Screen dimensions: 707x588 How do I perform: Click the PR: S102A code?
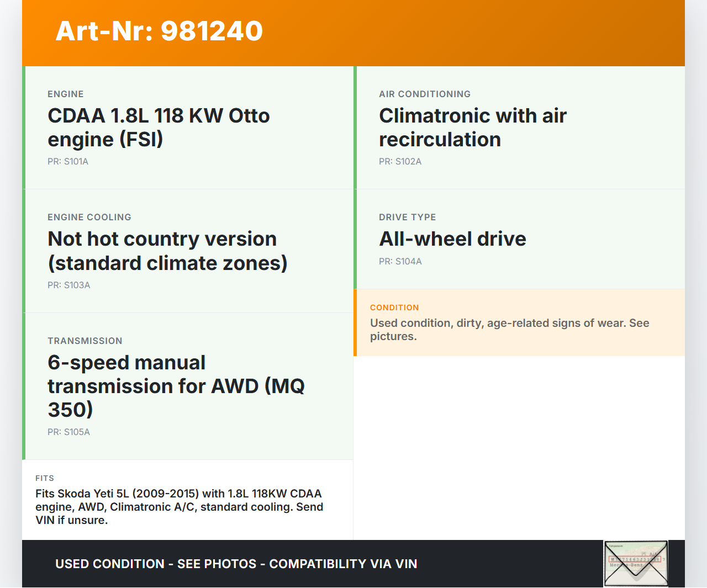pyautogui.click(x=400, y=162)
